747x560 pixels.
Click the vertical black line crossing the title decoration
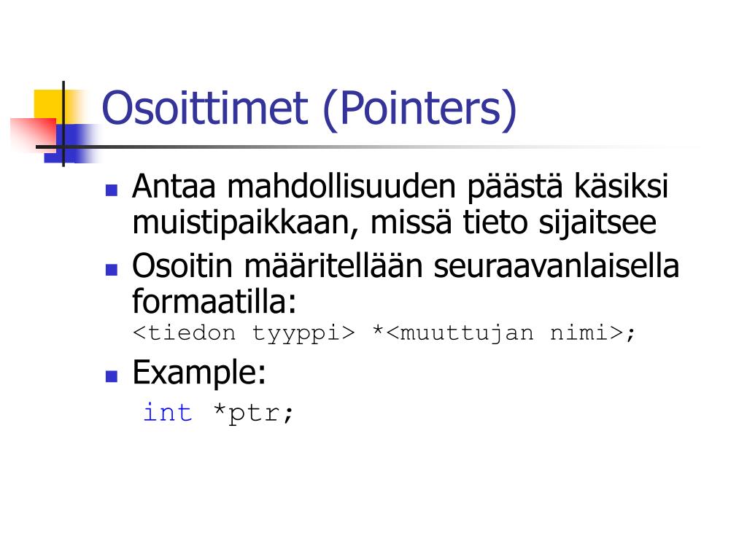[x=63, y=124]
